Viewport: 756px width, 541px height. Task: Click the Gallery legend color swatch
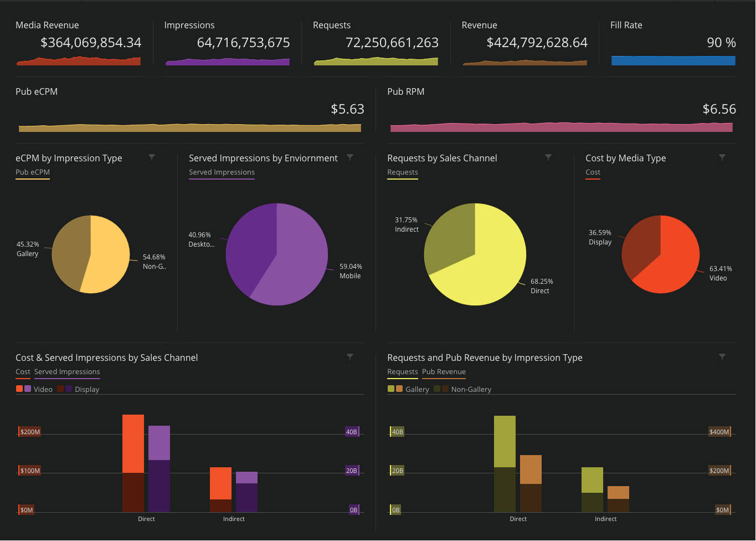tap(390, 389)
